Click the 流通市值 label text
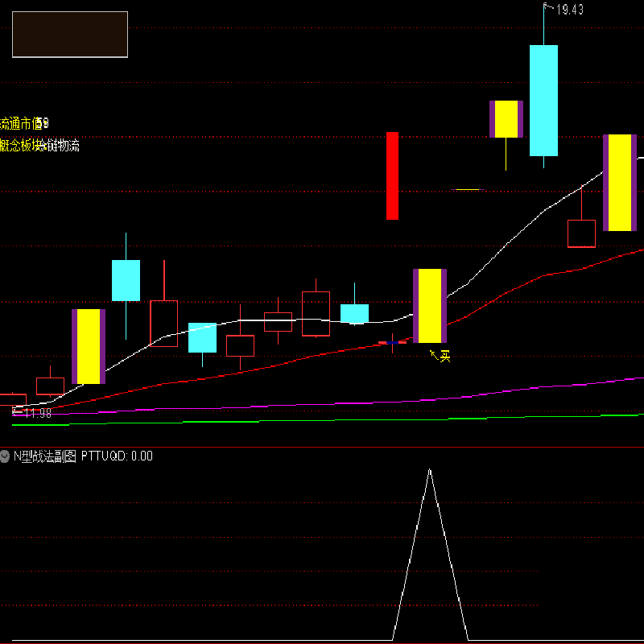644x644 pixels. coord(21,123)
